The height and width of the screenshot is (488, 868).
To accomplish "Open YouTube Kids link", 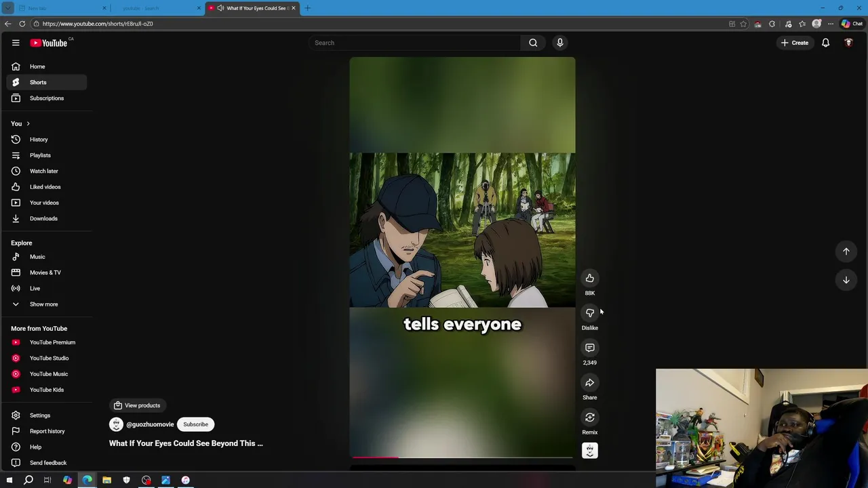I will pos(46,390).
